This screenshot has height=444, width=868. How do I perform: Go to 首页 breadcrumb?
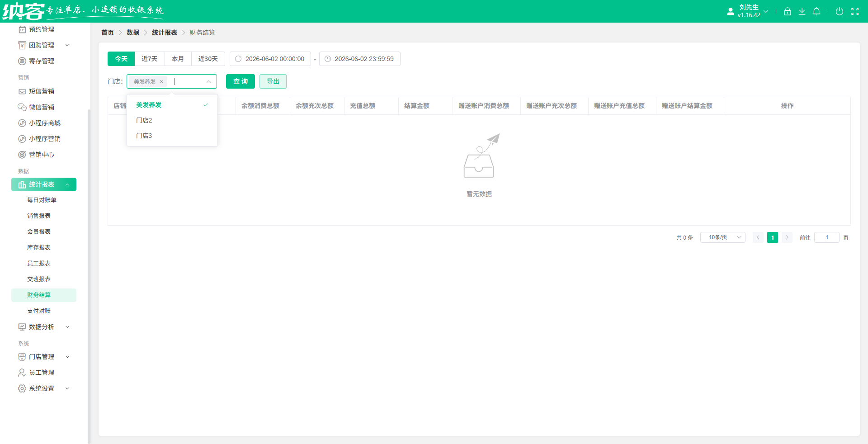point(108,33)
